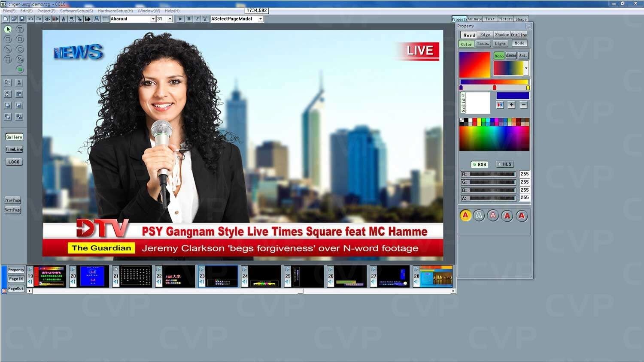Image resolution: width=644 pixels, height=362 pixels.
Task: Open the Files(F) menu
Action: (9, 11)
